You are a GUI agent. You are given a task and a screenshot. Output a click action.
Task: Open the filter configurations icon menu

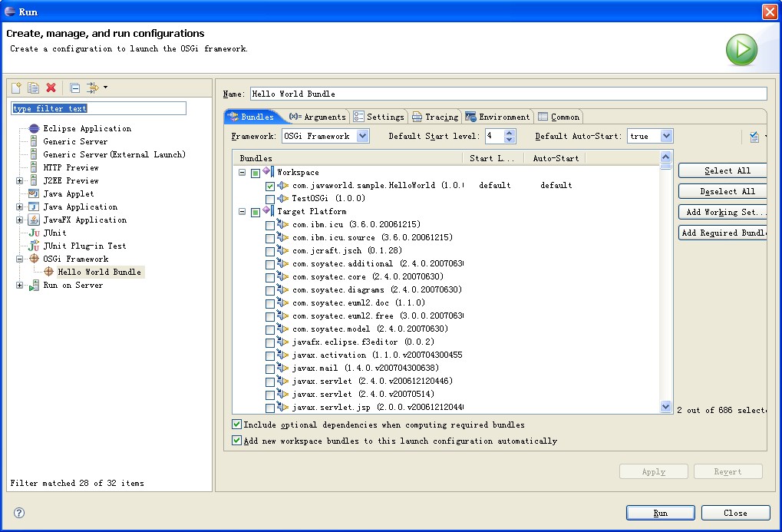(96, 88)
